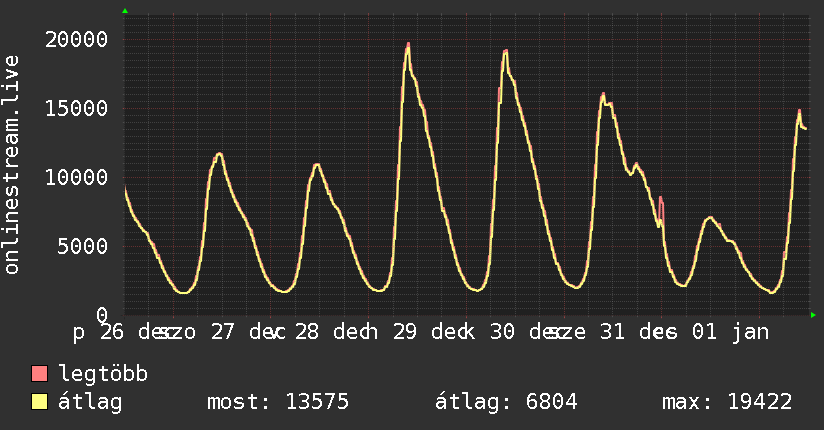The height and width of the screenshot is (430, 824).
Task: Click the onlinestream.live vertical axis title
Action: (x=12, y=165)
